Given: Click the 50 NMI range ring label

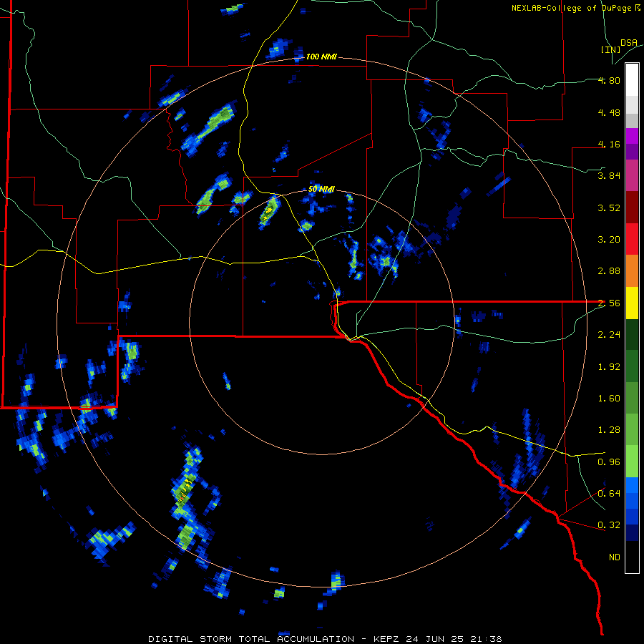Looking at the screenshot, I should [321, 189].
